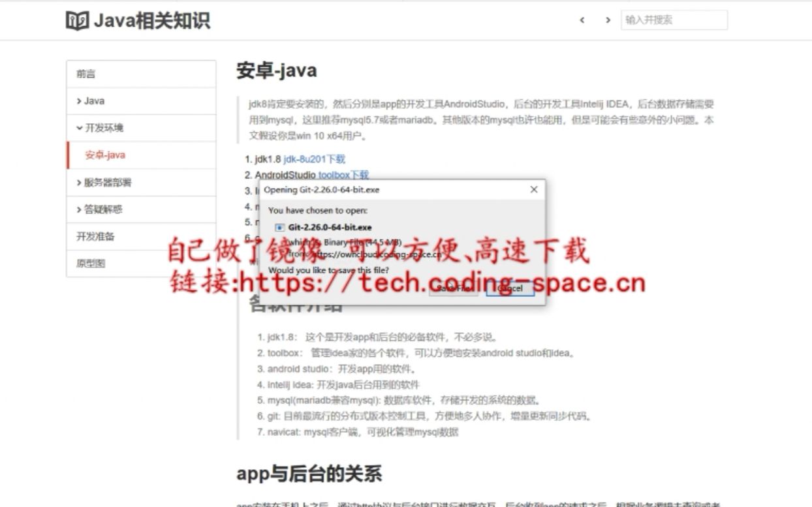Image resolution: width=812 pixels, height=507 pixels.
Task: Click the 输入并搜索 search field
Action: 674,20
